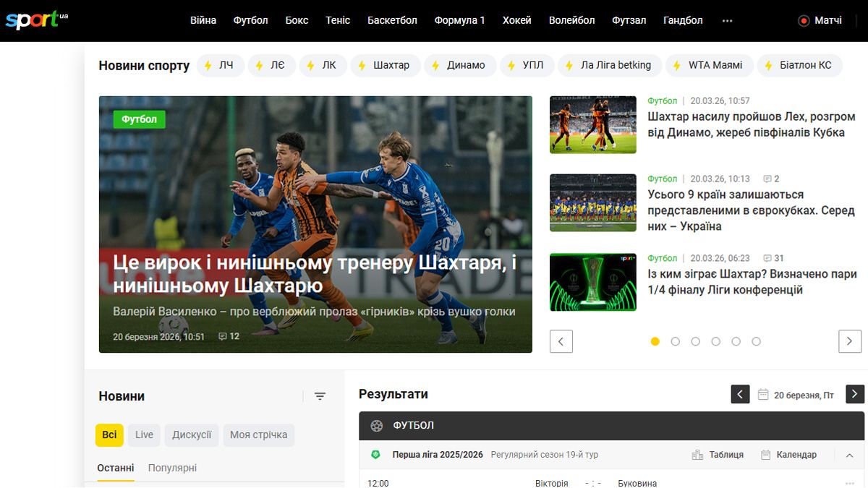
Task: Collapse the Перша ліга results section
Action: coord(849,455)
